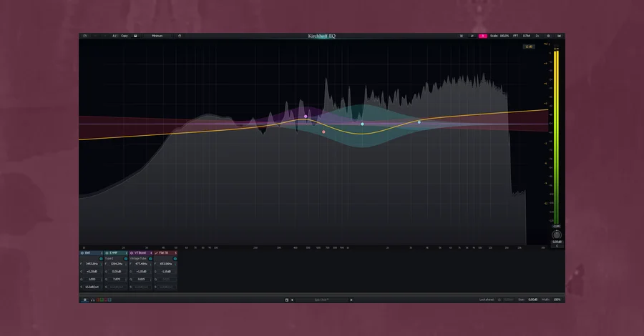
Task: Open the Vintage Tube model dropdown
Action: (138, 259)
